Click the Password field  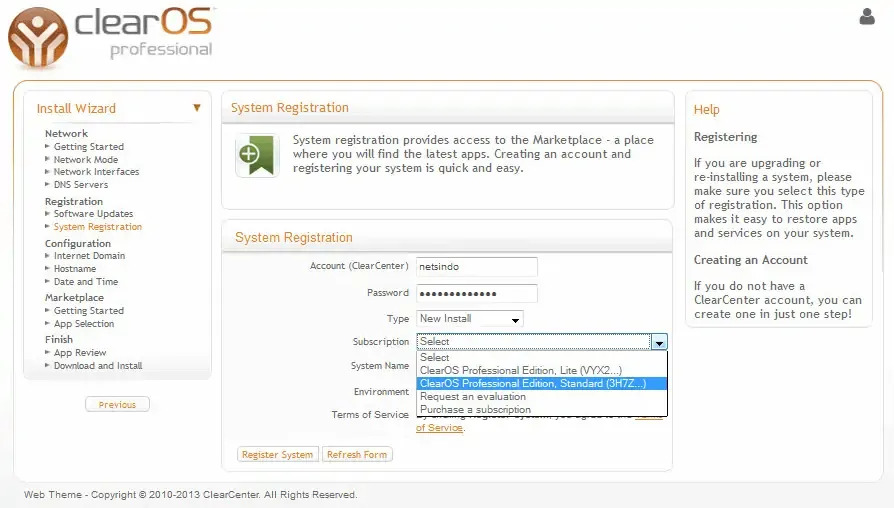[x=477, y=293]
